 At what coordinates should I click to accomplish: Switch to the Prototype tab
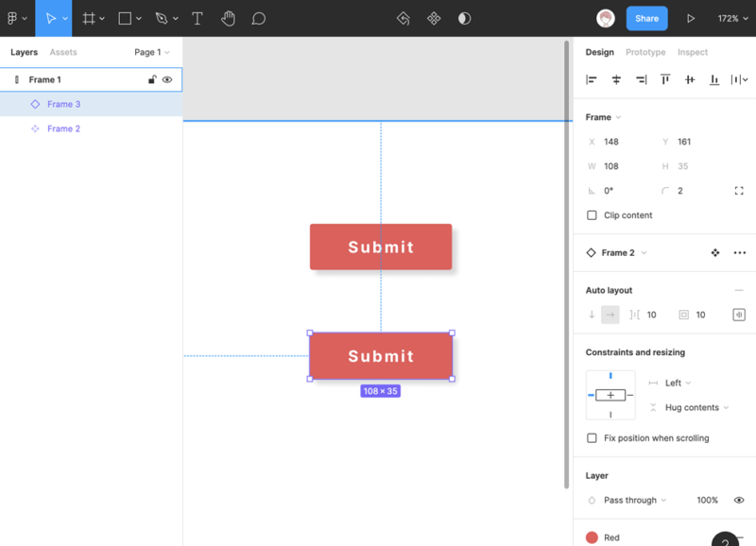click(645, 53)
